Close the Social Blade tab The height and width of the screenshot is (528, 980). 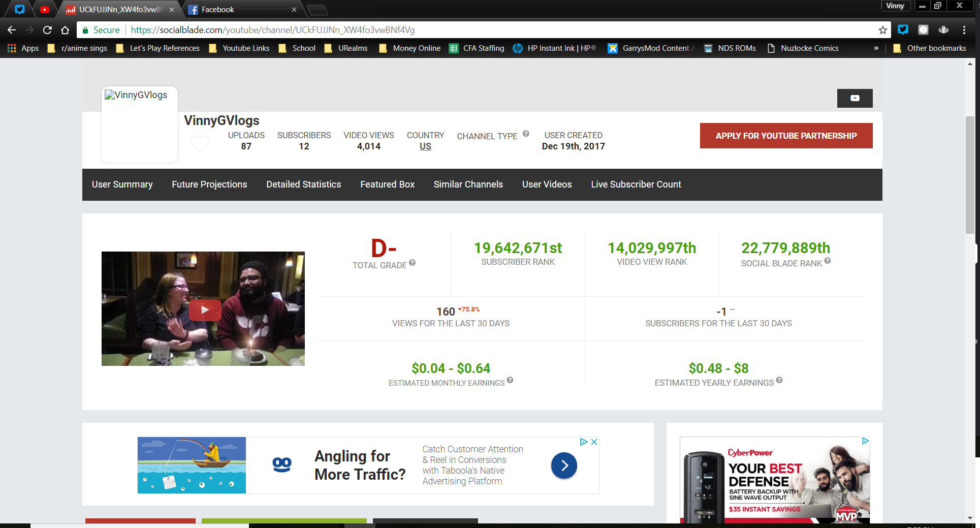point(172,9)
